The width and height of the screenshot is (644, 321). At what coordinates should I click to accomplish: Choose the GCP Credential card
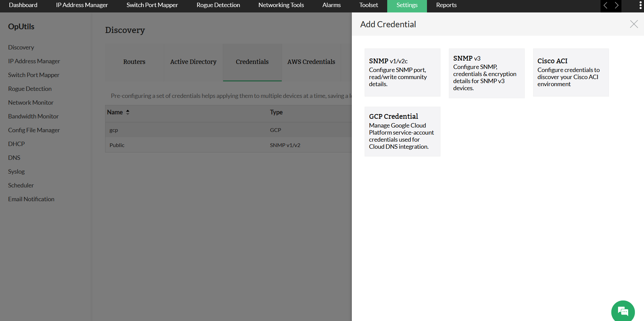pyautogui.click(x=402, y=132)
